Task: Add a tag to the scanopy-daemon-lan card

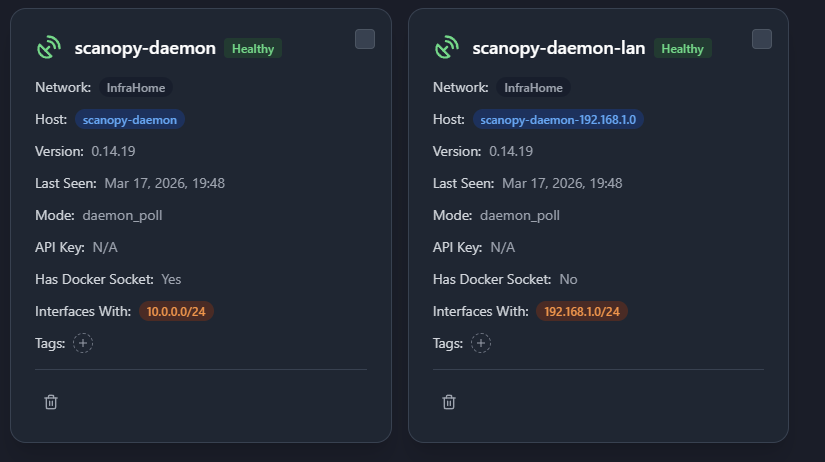Action: (x=481, y=343)
